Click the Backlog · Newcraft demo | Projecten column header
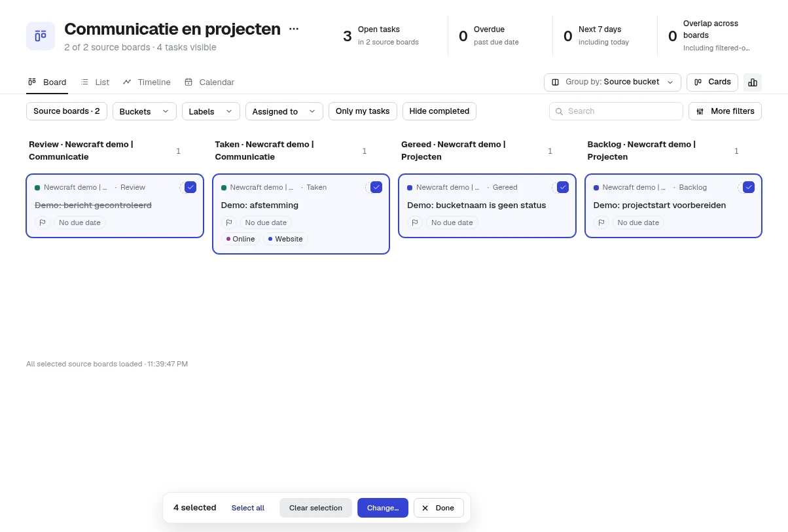Image resolution: width=788 pixels, height=532 pixels. click(x=641, y=151)
